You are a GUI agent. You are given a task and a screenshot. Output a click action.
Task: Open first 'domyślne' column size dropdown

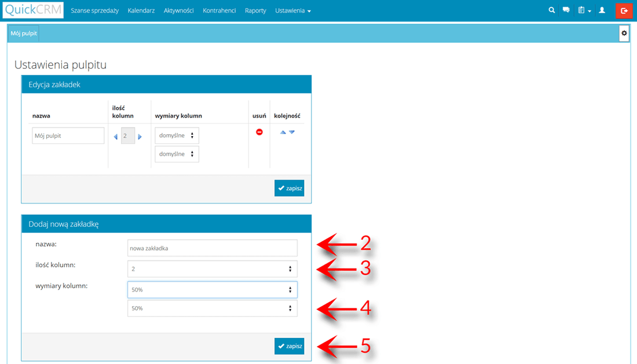pyautogui.click(x=177, y=136)
